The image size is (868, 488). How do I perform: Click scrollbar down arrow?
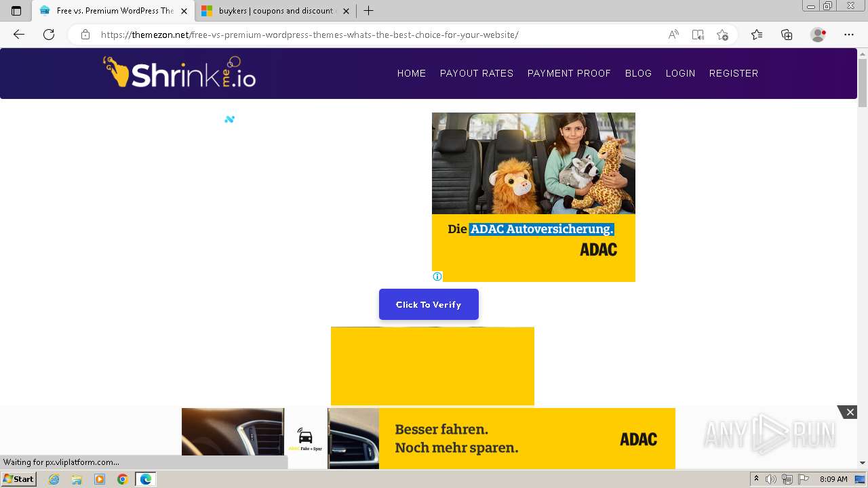pos(863,464)
